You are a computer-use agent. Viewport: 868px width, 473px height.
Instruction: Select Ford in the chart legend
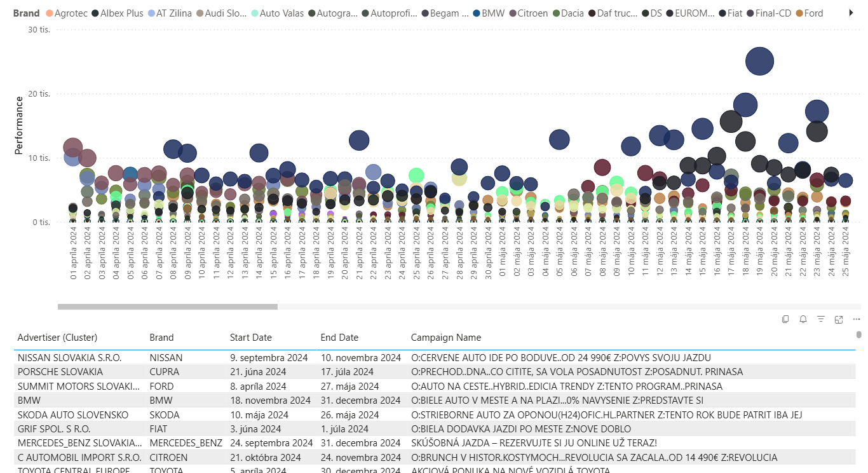tap(809, 13)
